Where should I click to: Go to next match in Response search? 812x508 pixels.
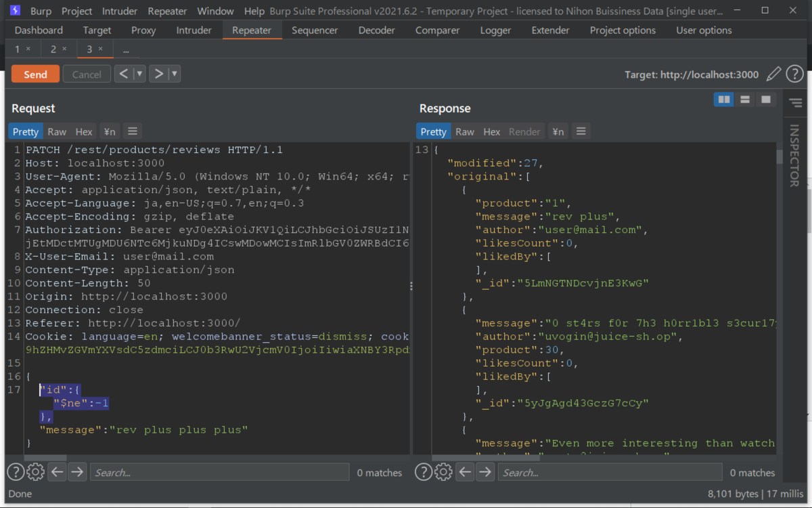click(x=485, y=472)
